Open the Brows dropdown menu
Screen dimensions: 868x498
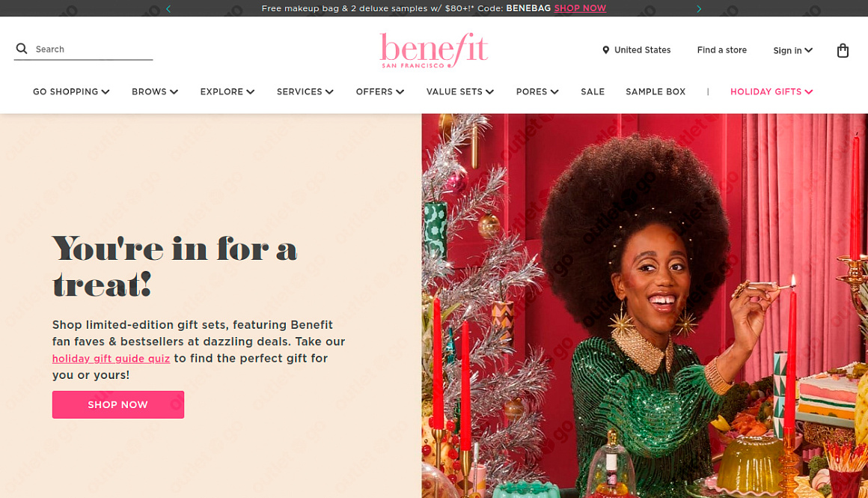pos(154,92)
